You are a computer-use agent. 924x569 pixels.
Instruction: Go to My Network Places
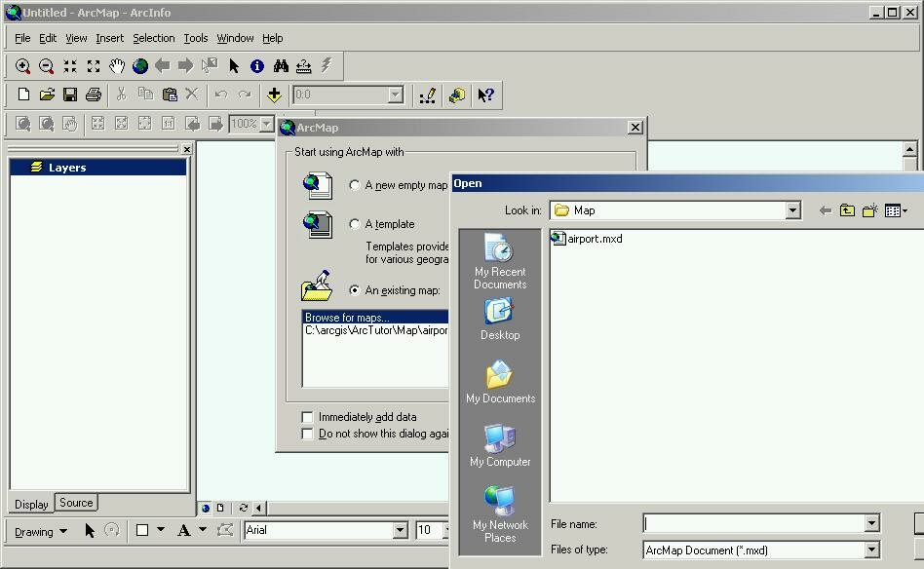tap(500, 514)
